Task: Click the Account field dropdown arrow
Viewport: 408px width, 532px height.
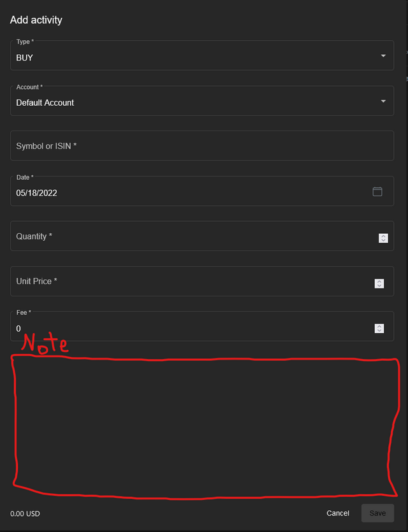Action: click(x=383, y=101)
